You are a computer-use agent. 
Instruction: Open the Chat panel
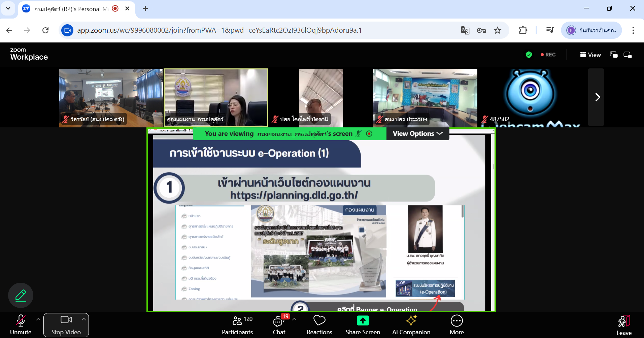click(x=279, y=325)
